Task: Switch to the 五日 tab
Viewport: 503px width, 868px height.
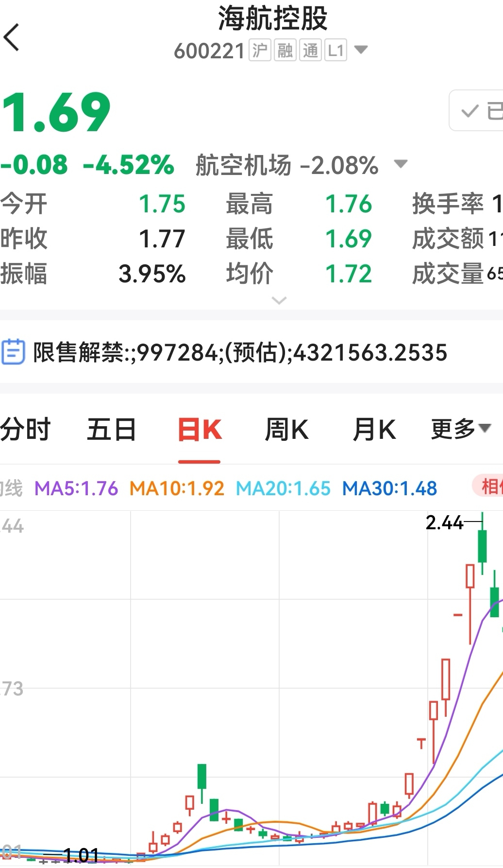Action: 111,429
